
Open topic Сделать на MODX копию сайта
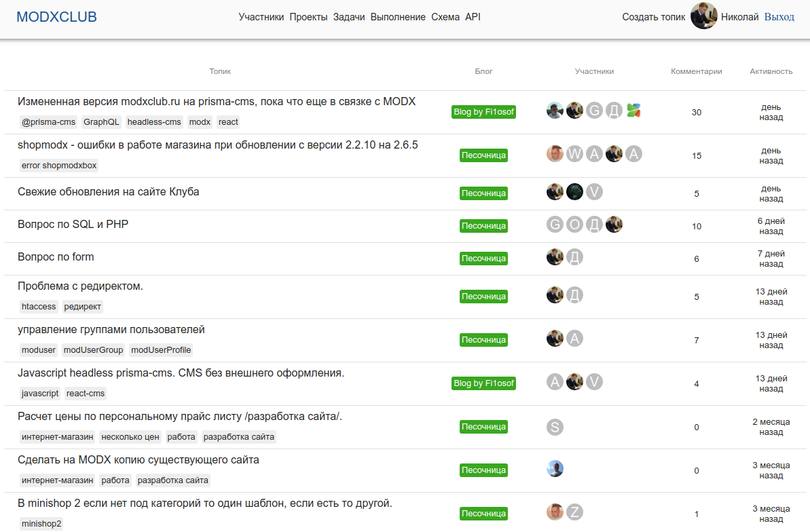tap(139, 459)
